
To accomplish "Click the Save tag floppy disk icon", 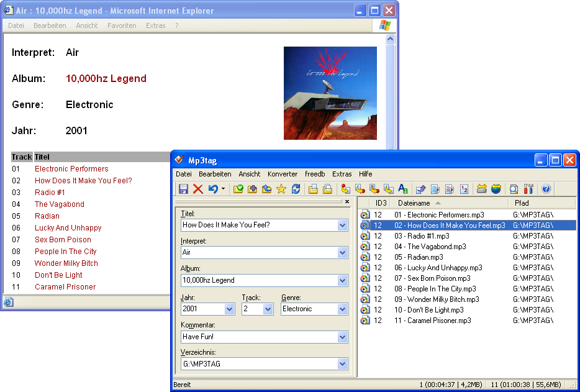I will (x=183, y=189).
